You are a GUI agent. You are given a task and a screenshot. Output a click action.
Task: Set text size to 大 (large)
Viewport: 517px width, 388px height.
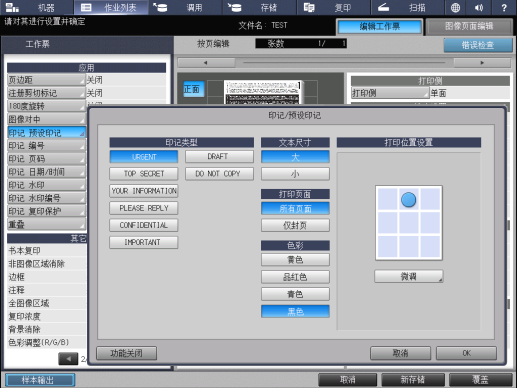(x=295, y=157)
